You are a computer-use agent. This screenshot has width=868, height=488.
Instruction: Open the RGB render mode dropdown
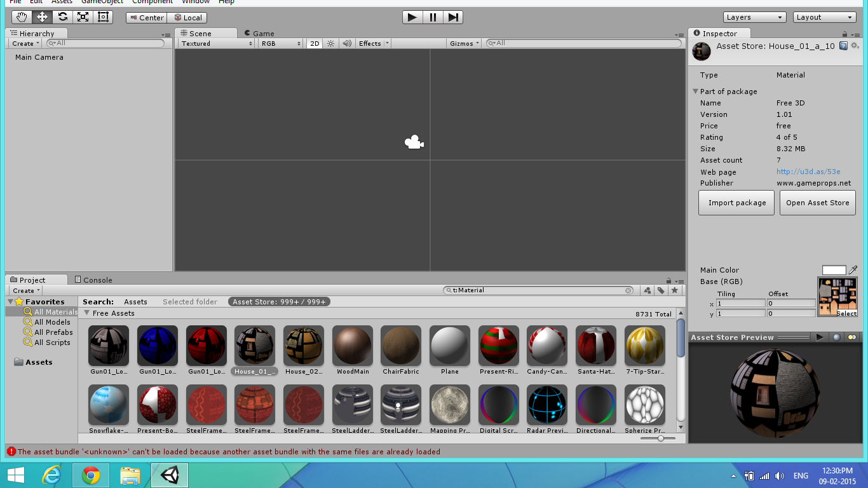(x=281, y=43)
